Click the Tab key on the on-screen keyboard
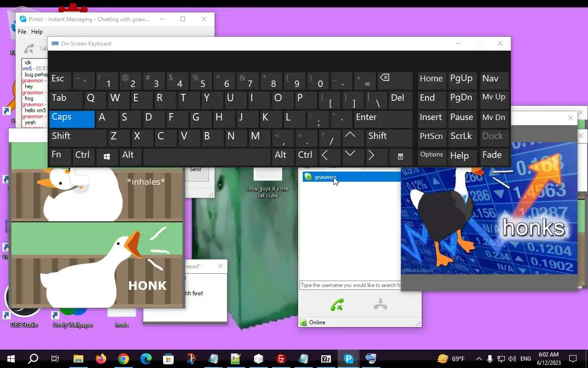 pos(66,99)
